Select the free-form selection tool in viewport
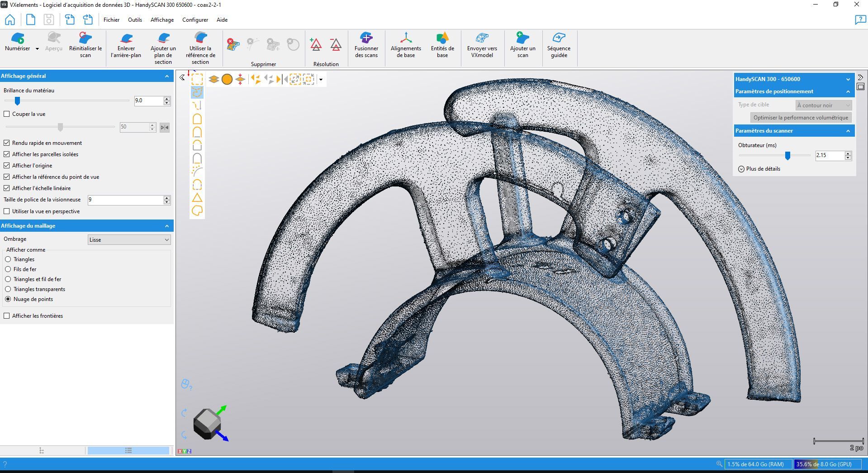Viewport: 868px width, 473px height. 197,92
